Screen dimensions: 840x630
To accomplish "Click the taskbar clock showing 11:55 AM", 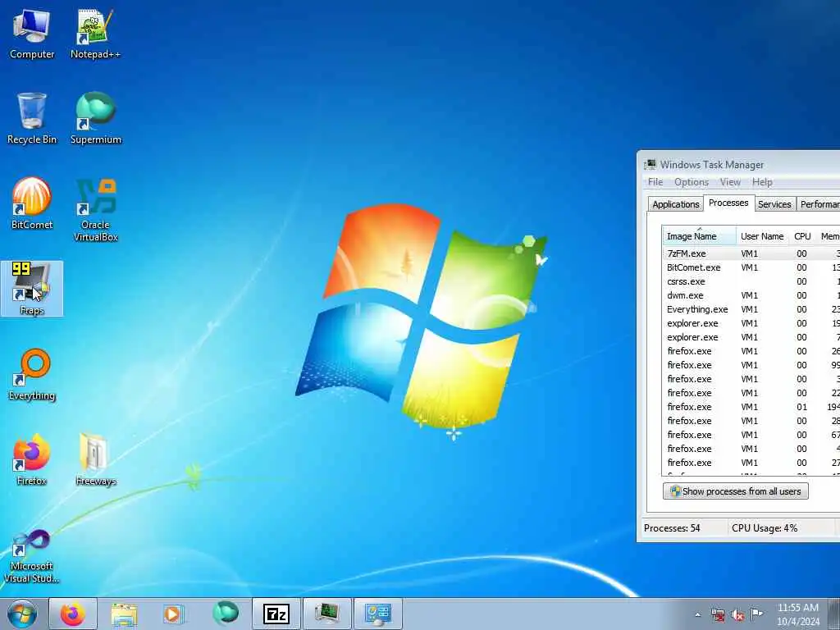I will (797, 614).
